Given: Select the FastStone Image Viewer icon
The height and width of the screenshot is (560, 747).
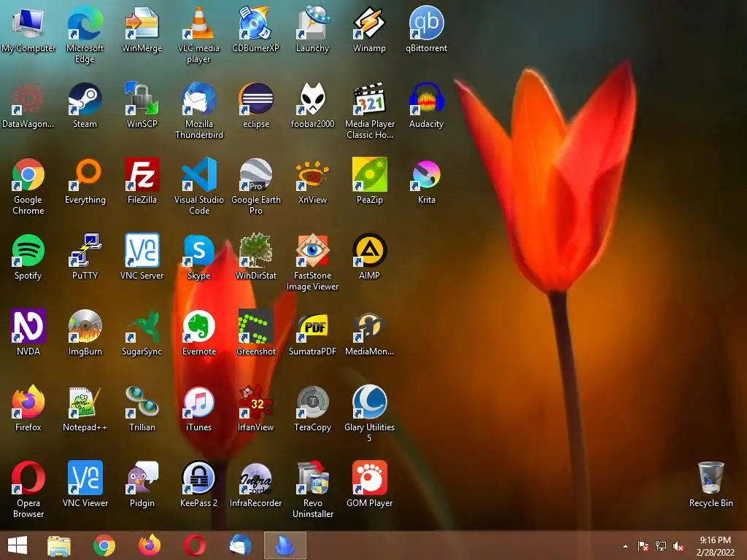Looking at the screenshot, I should tap(312, 250).
